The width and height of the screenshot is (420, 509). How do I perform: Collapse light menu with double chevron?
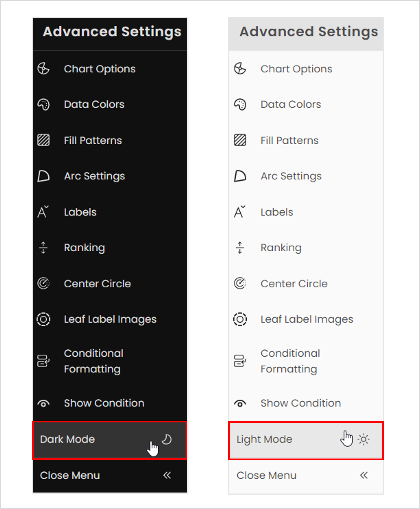click(x=364, y=475)
